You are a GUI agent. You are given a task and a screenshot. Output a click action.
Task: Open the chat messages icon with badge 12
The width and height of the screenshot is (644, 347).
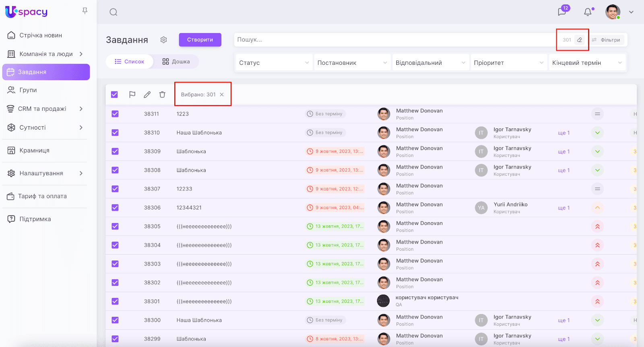562,12
